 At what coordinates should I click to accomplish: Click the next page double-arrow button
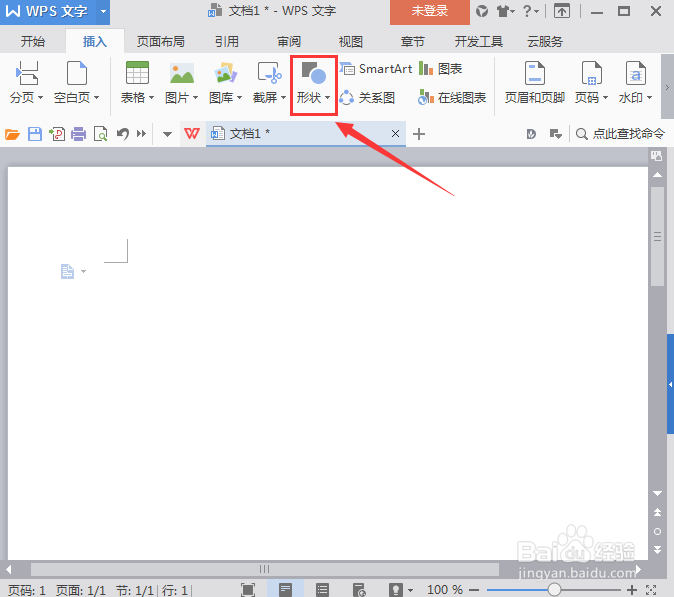(x=657, y=550)
